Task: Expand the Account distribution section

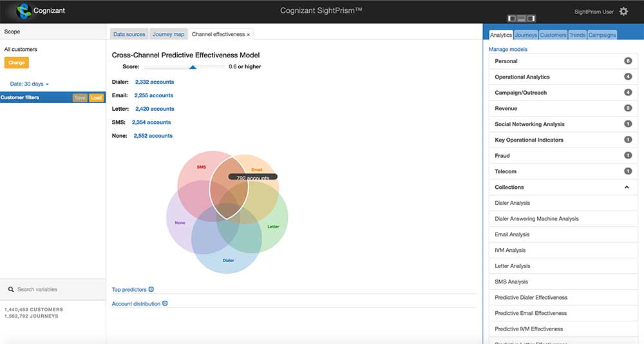Action: pos(165,303)
